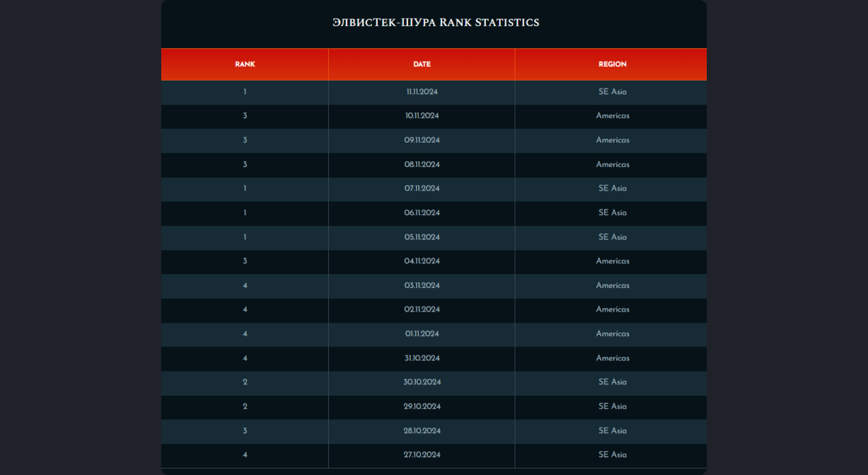Click the SE Asia cell for 30.10.2024

pyautogui.click(x=612, y=382)
